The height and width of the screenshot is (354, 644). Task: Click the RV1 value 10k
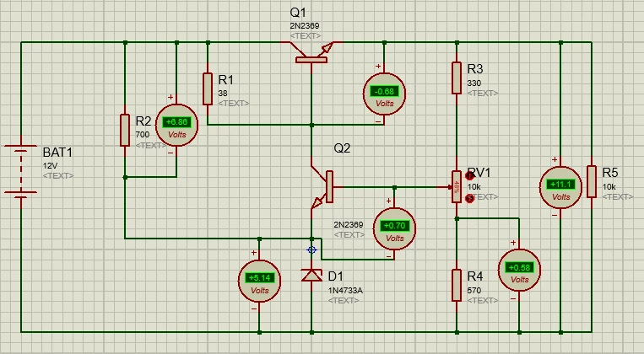point(474,187)
